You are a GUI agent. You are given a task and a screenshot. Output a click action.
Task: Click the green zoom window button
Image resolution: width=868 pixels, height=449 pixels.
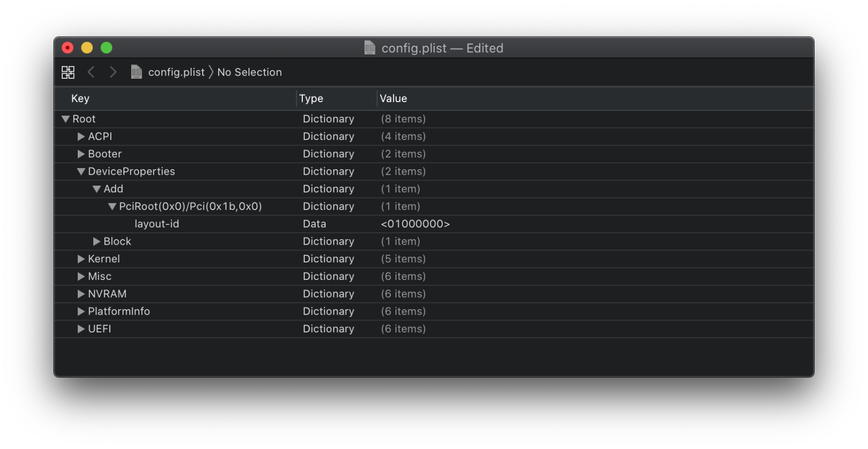(x=106, y=48)
